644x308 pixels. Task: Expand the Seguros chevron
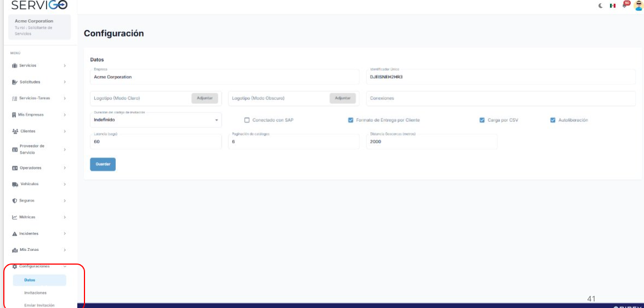pos(65,201)
